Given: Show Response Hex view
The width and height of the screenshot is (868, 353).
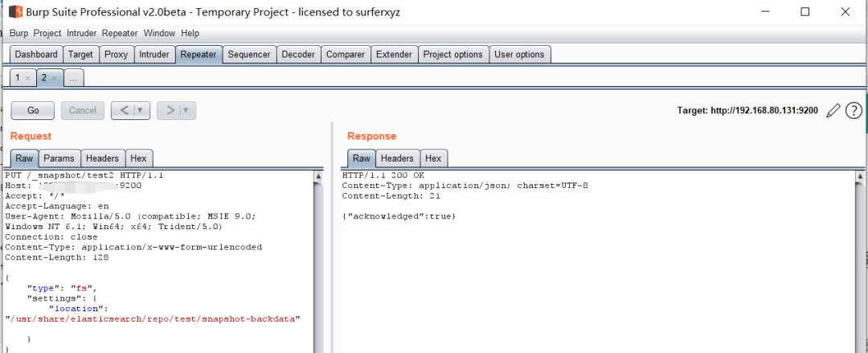Looking at the screenshot, I should click(433, 158).
